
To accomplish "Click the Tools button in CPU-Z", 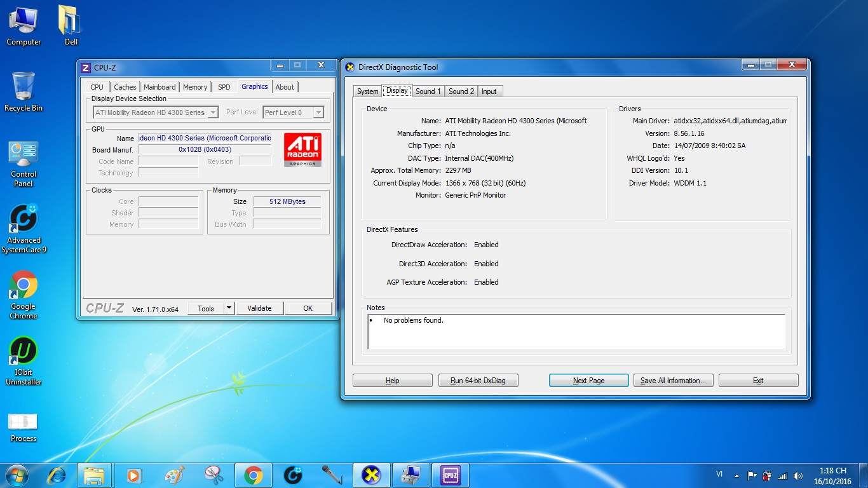I will coord(206,308).
